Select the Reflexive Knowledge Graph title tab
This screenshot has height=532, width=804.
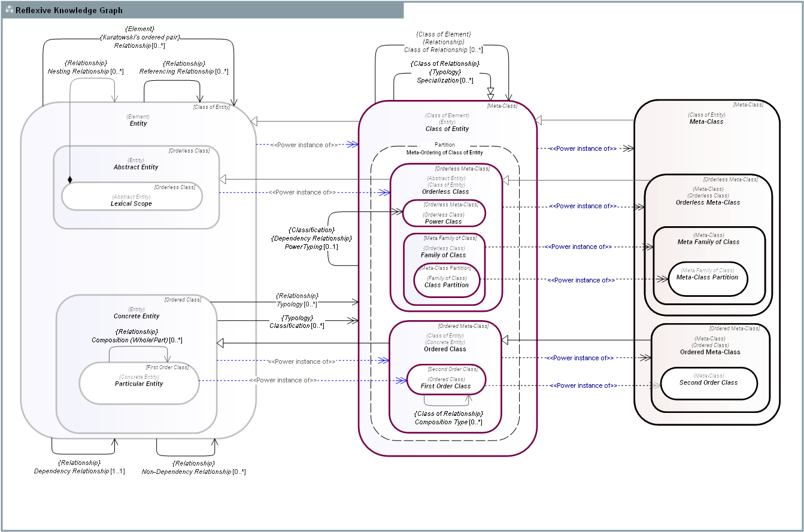pyautogui.click(x=69, y=10)
